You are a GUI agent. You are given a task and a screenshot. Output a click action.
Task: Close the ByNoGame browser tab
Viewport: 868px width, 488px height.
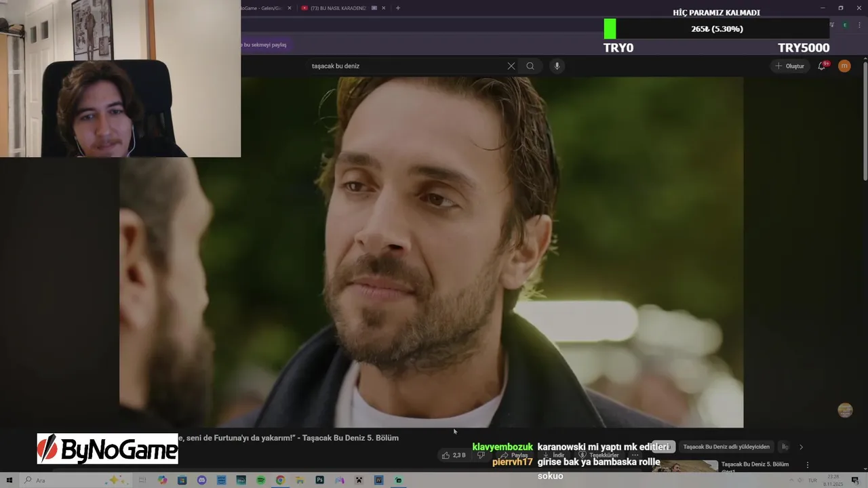pyautogui.click(x=290, y=8)
